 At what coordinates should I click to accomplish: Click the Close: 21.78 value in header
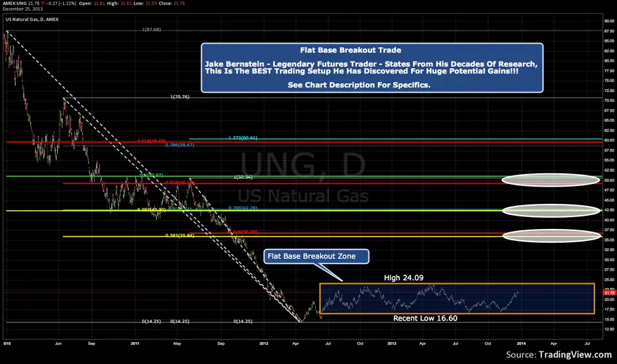[171, 3]
